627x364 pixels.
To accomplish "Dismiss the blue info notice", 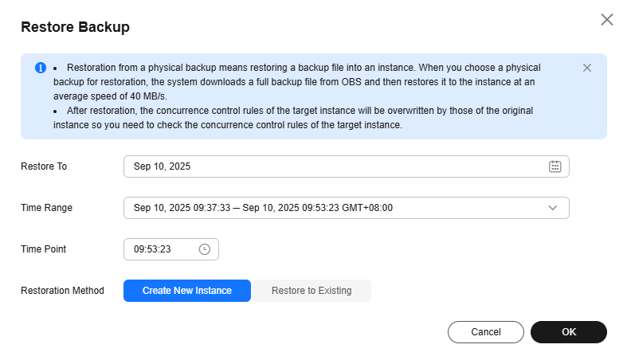I will [x=586, y=68].
